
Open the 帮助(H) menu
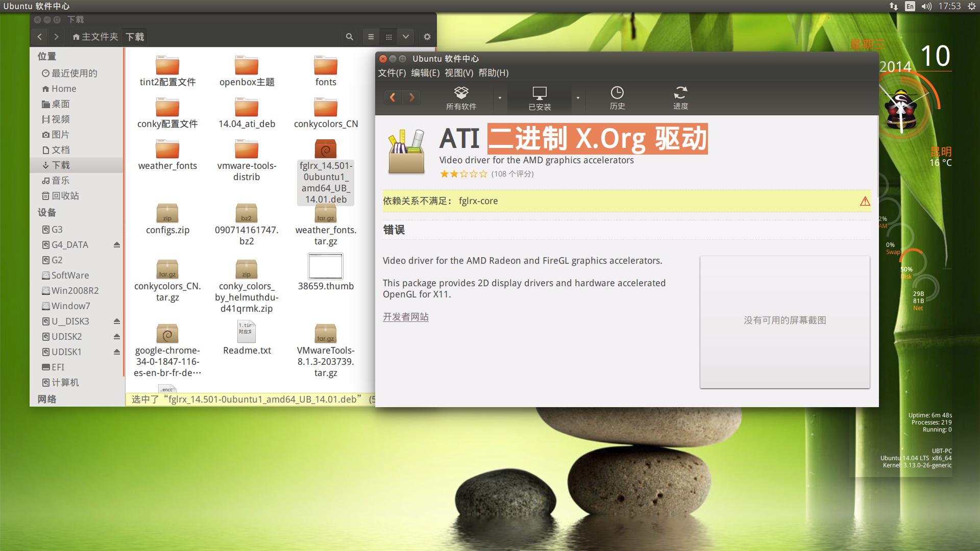coord(493,73)
